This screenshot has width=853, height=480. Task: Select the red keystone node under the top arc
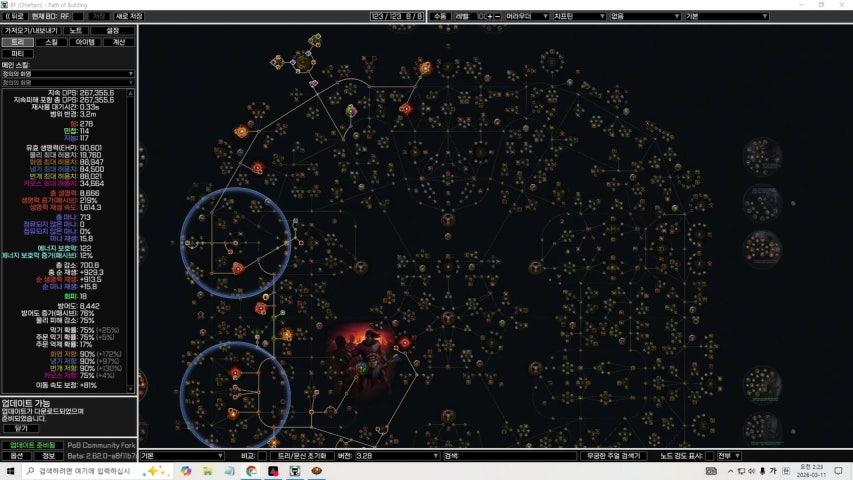click(x=406, y=109)
